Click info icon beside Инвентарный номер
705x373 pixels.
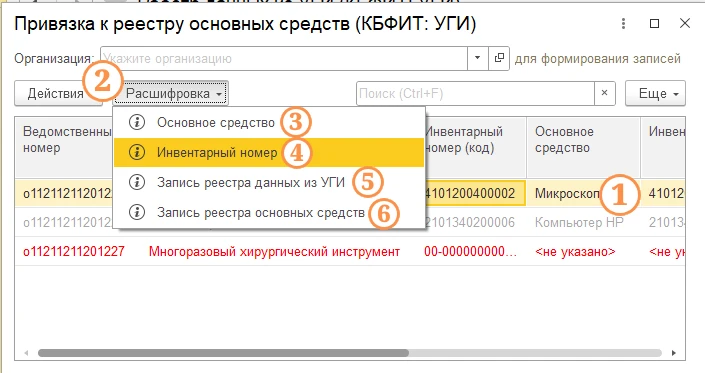pyautogui.click(x=137, y=152)
